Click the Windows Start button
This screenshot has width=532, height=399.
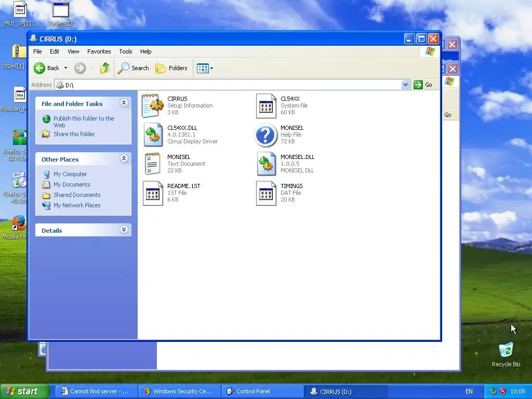(x=24, y=391)
